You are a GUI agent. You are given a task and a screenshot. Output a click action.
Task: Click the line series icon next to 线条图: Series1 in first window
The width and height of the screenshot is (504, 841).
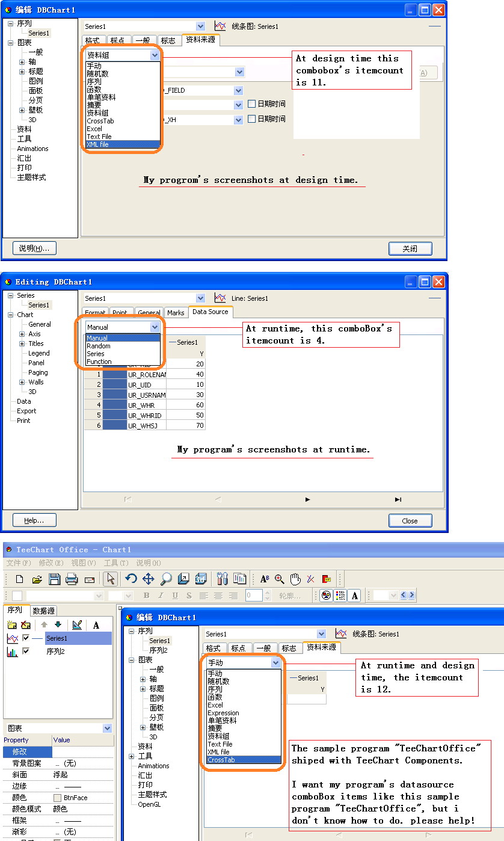tap(220, 26)
